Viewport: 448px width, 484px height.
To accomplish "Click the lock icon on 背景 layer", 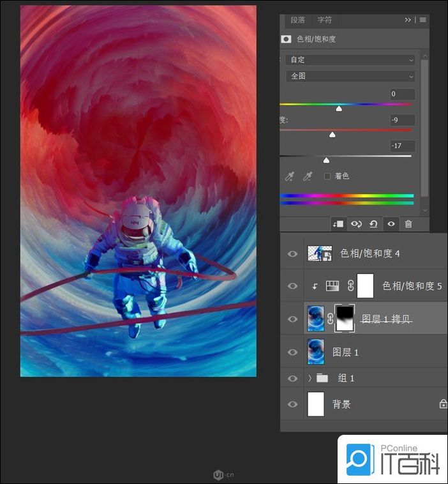I will (x=443, y=404).
